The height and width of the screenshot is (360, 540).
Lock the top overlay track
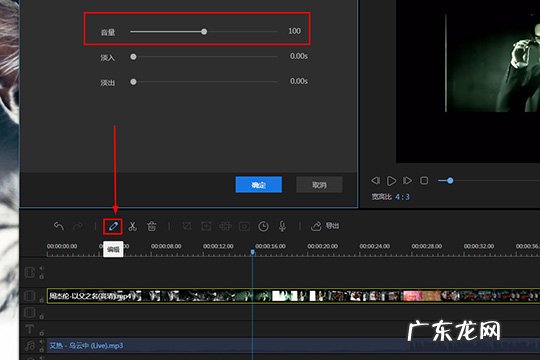pyautogui.click(x=41, y=276)
